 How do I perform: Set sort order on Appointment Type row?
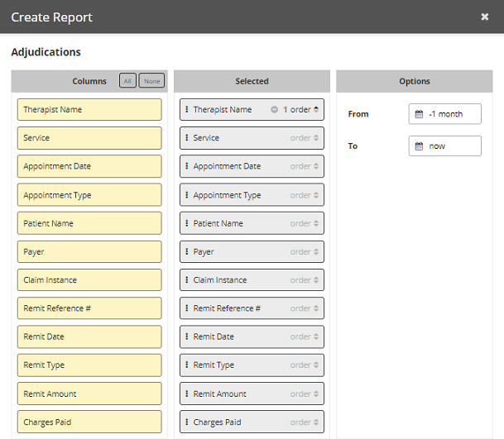(304, 195)
